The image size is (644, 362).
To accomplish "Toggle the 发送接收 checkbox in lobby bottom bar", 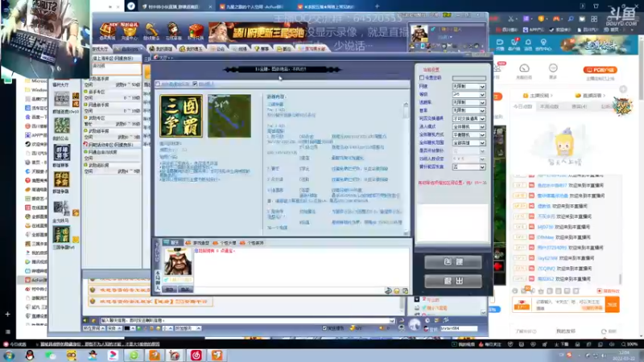I will (x=325, y=328).
